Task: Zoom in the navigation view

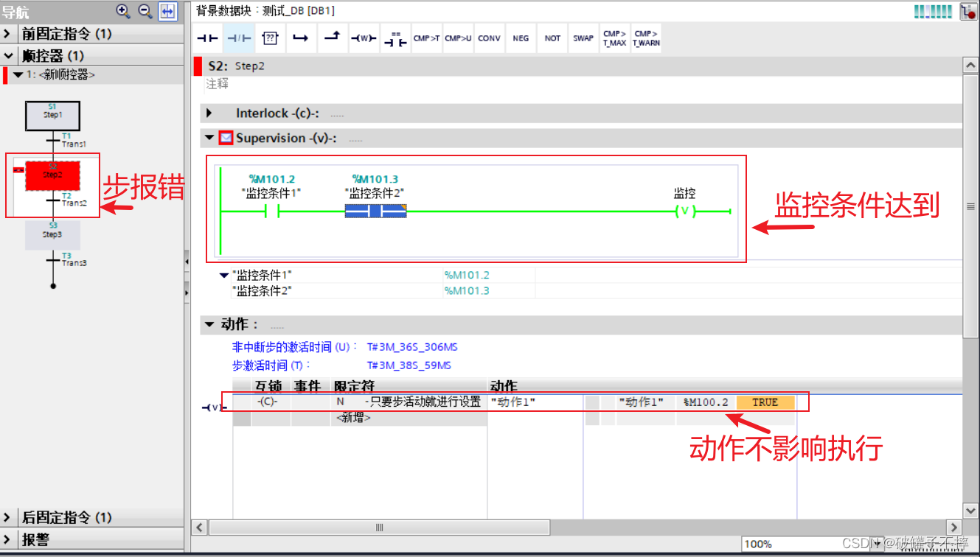Action: tap(122, 11)
